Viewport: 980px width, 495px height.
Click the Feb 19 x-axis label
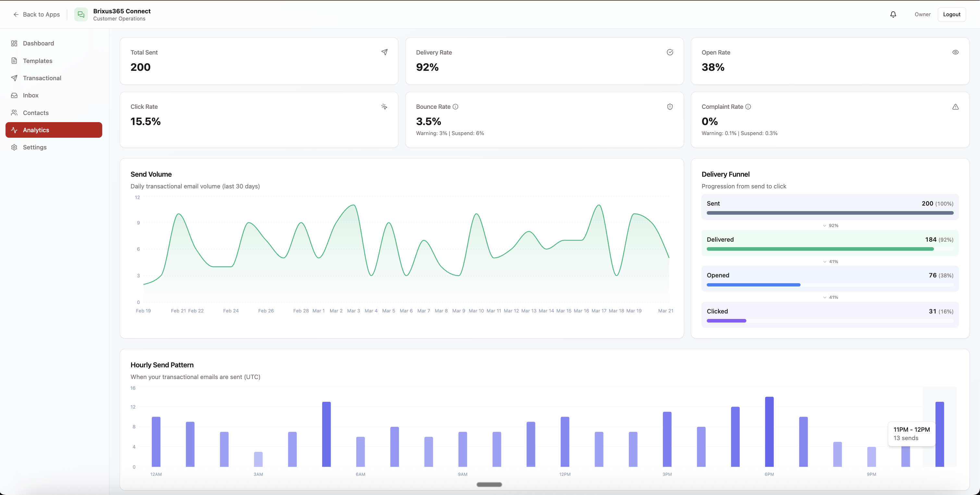click(143, 311)
